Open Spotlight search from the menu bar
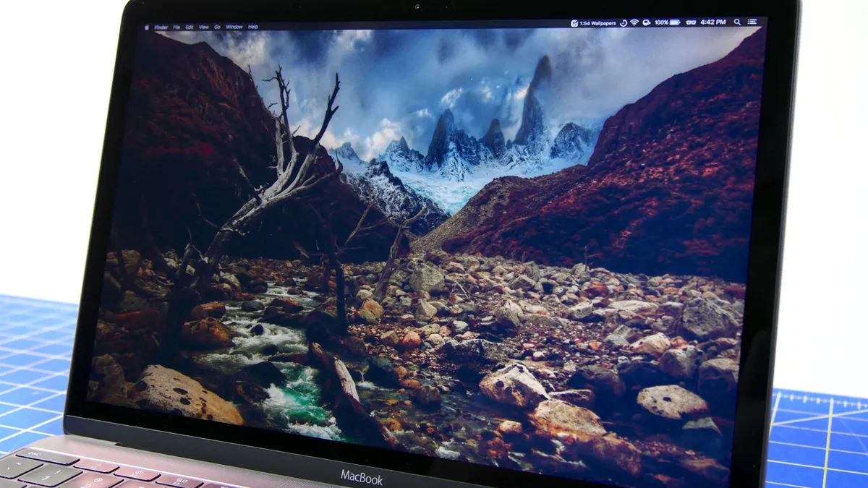 pyautogui.click(x=737, y=22)
